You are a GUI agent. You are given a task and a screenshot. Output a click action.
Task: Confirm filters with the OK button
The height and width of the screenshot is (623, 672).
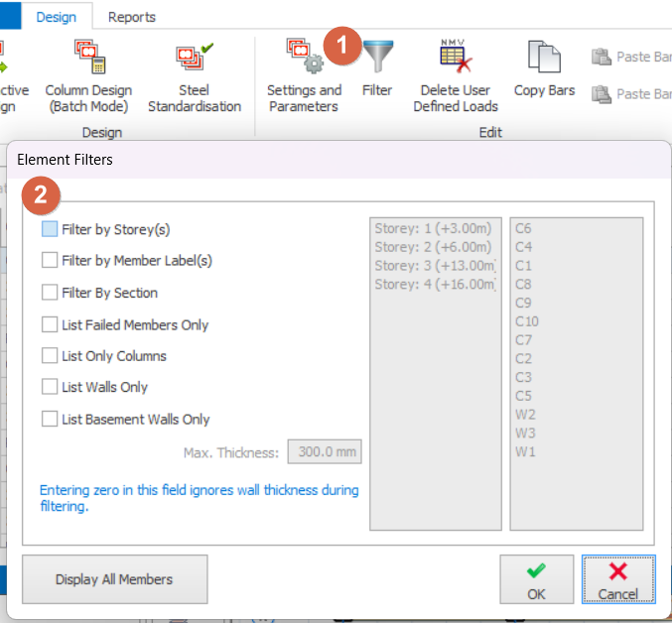click(536, 579)
